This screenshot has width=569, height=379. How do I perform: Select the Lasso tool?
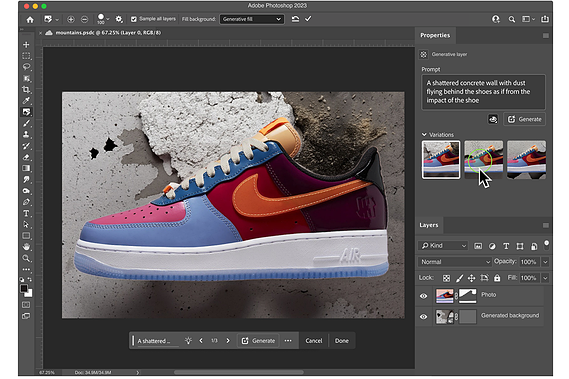click(x=26, y=67)
